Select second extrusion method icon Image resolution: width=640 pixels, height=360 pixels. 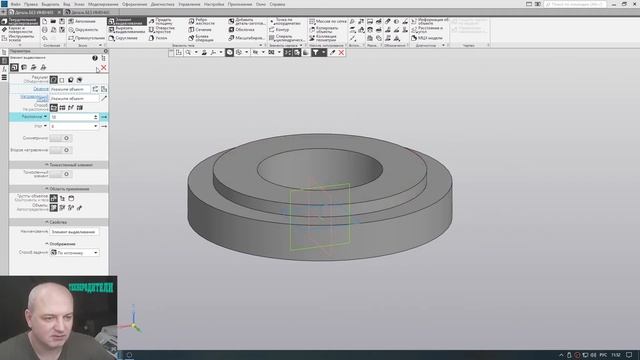coord(62,108)
